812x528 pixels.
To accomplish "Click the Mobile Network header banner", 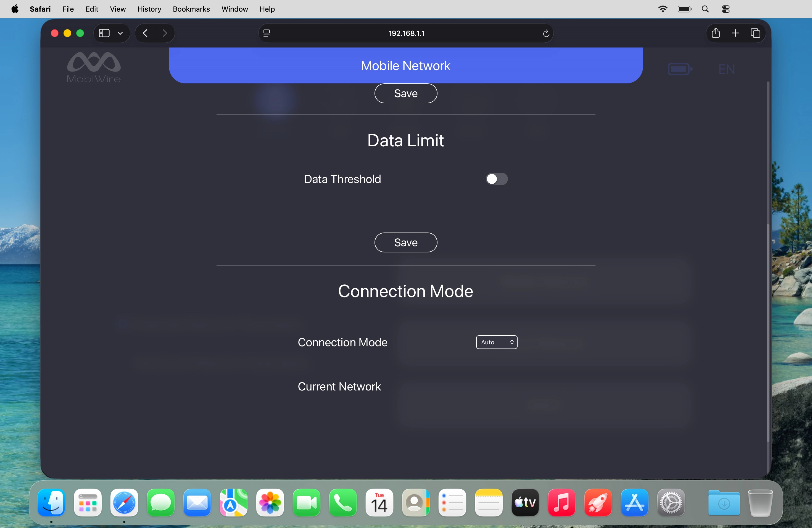I will click(x=406, y=65).
